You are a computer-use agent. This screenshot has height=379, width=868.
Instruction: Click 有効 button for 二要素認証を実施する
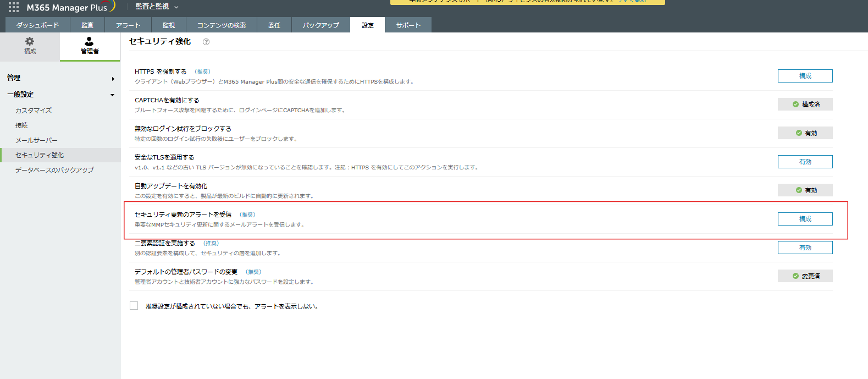(805, 248)
